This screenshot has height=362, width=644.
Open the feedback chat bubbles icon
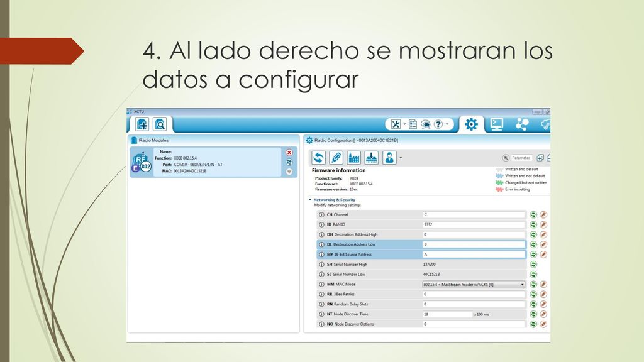click(426, 124)
